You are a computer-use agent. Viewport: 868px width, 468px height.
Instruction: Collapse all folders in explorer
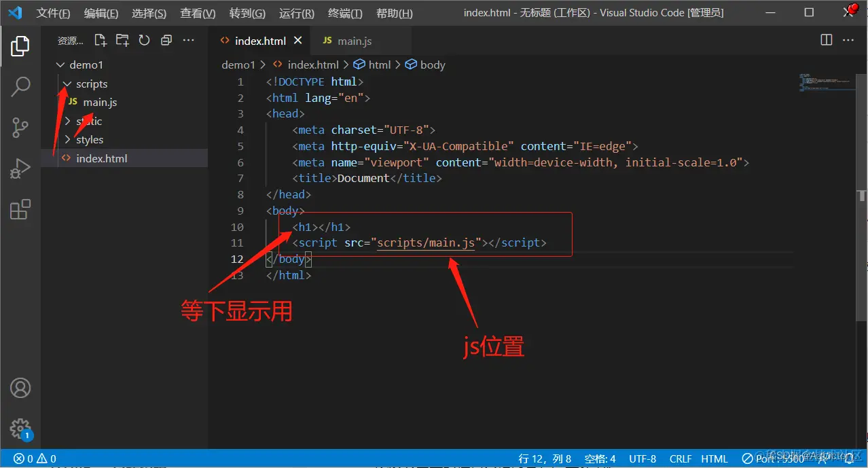pyautogui.click(x=166, y=40)
